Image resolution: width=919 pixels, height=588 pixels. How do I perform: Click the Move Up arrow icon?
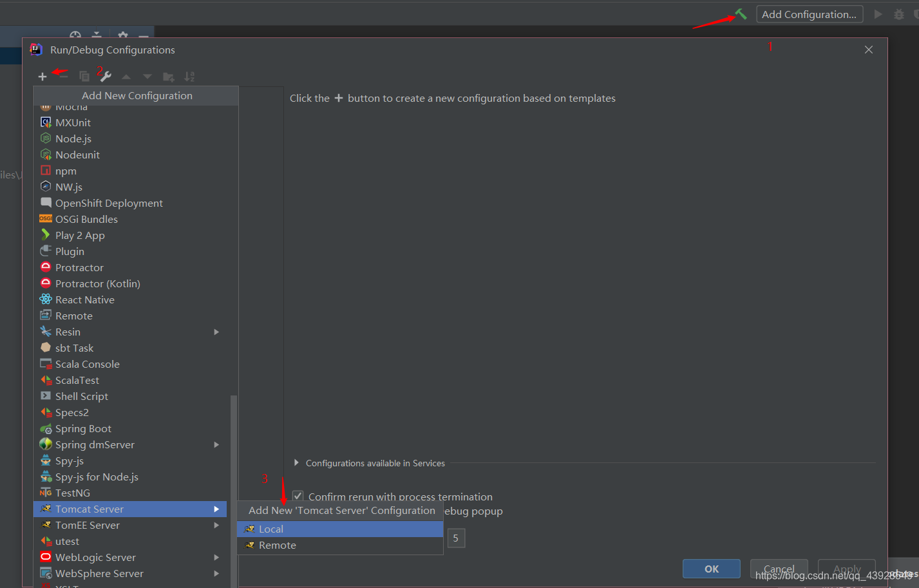point(126,77)
